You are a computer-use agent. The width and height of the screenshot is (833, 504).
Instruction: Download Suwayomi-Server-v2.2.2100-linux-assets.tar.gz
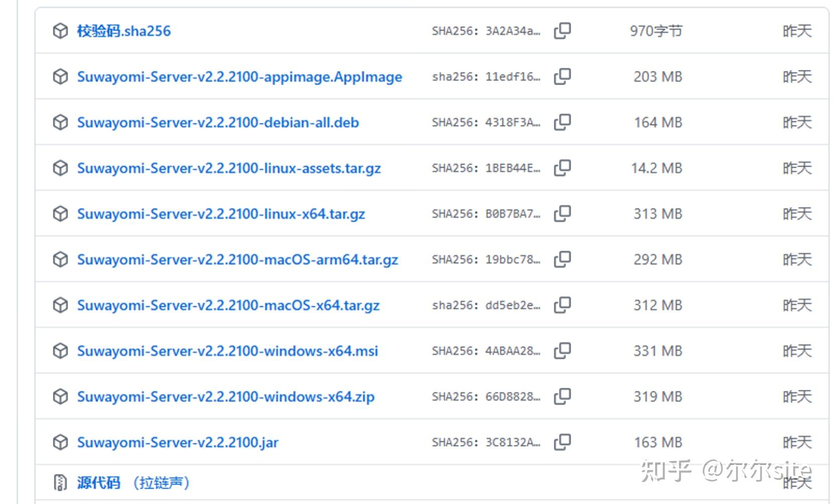click(x=229, y=168)
